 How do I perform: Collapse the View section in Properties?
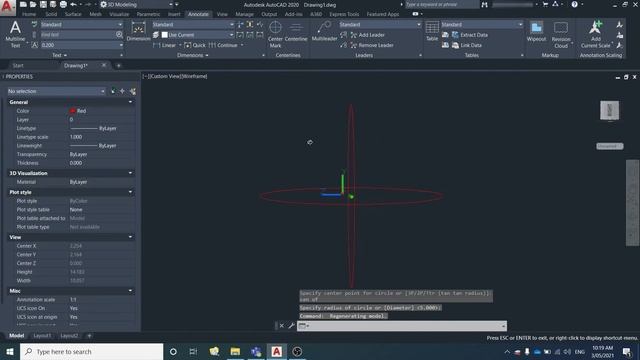coord(130,237)
